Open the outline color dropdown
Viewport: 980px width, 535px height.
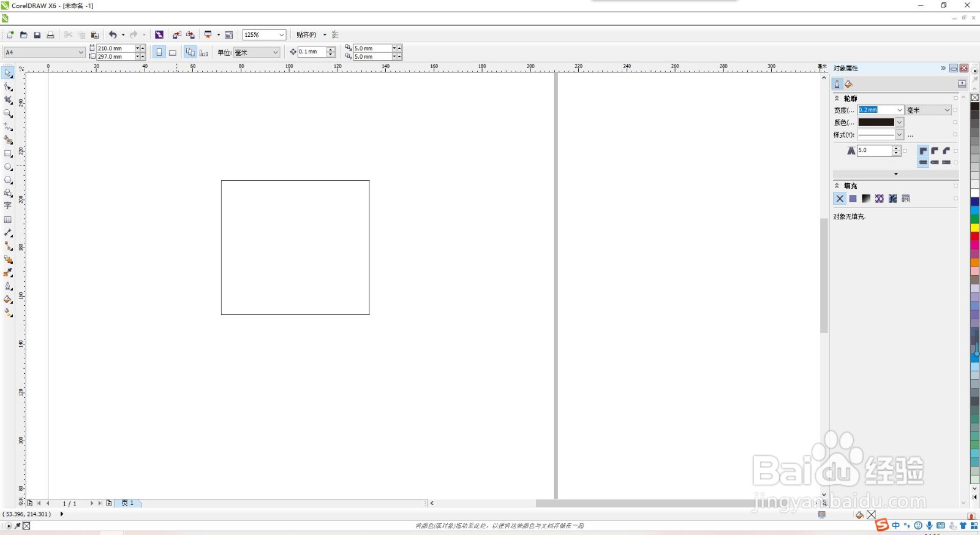tap(900, 122)
